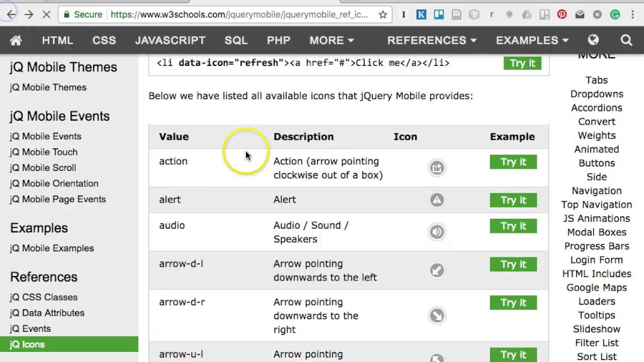Open the search magnifier icon

[626, 40]
